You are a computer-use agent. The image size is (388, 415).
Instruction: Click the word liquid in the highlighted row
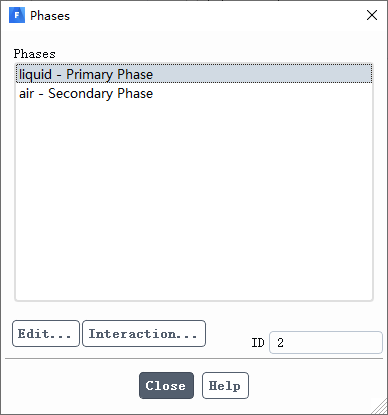tap(35, 75)
